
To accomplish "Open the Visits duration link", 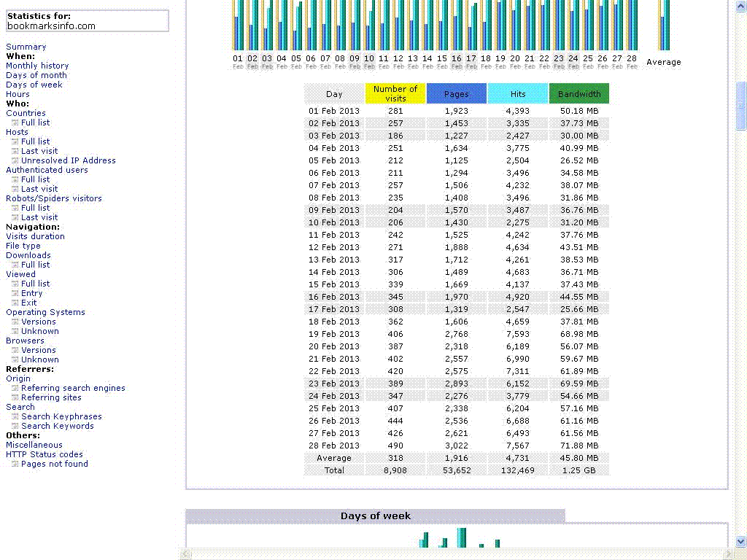I will coord(35,236).
